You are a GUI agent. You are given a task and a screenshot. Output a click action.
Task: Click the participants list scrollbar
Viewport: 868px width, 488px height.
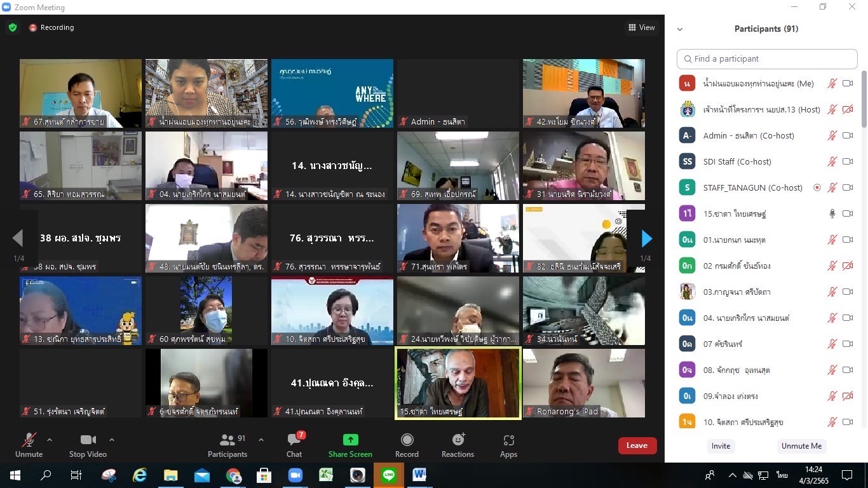tap(863, 102)
